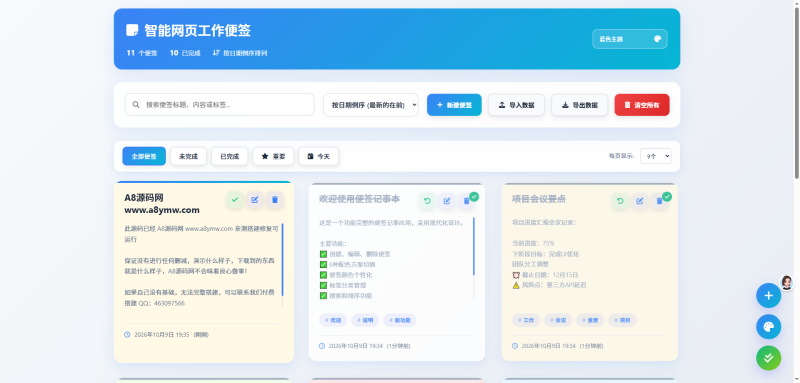
Task: Click the 项目 tag on meeting note
Action: [x=622, y=320]
